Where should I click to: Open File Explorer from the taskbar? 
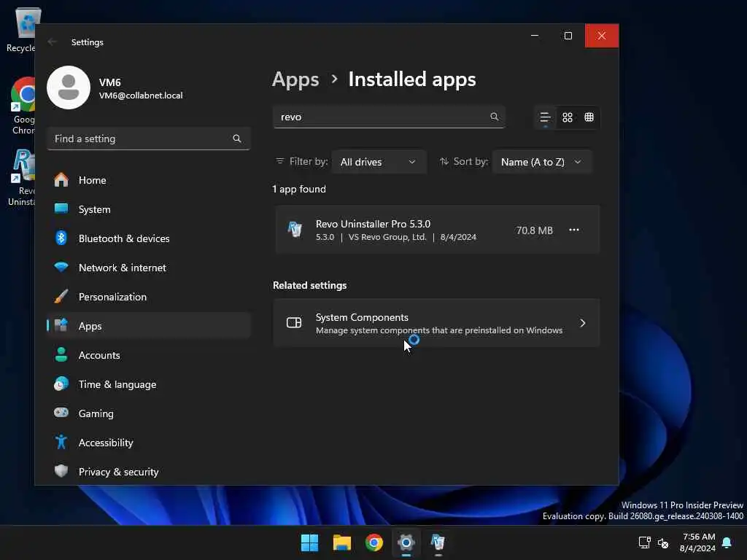click(x=341, y=542)
